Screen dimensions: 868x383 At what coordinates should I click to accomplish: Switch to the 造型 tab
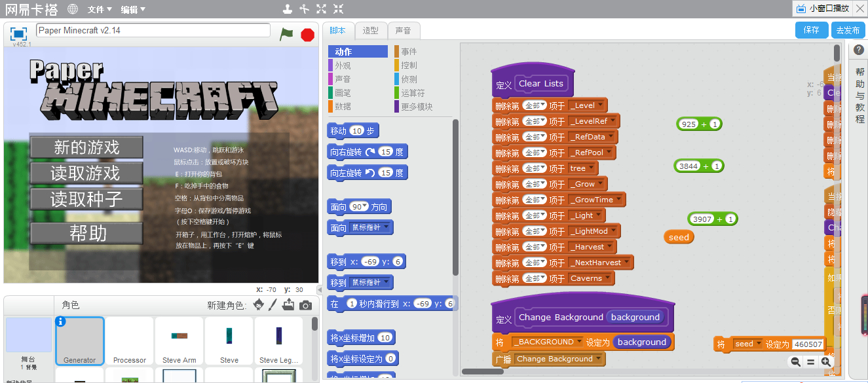point(371,30)
